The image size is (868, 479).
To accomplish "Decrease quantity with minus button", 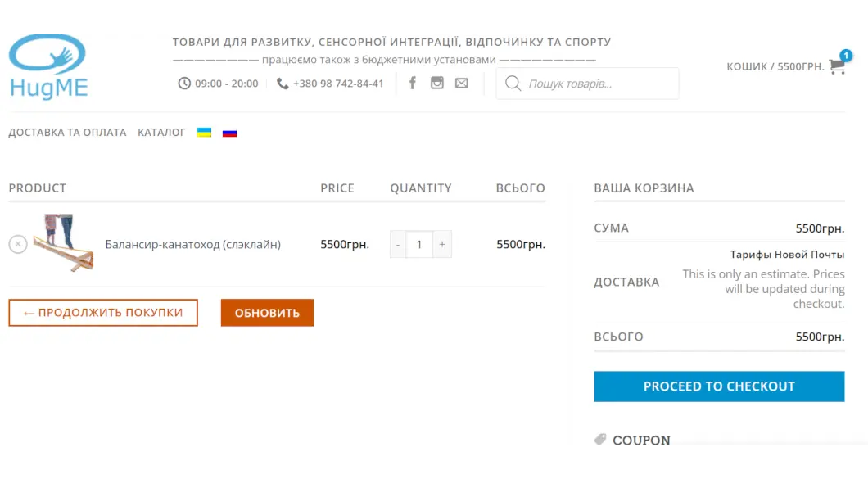I will coord(398,244).
